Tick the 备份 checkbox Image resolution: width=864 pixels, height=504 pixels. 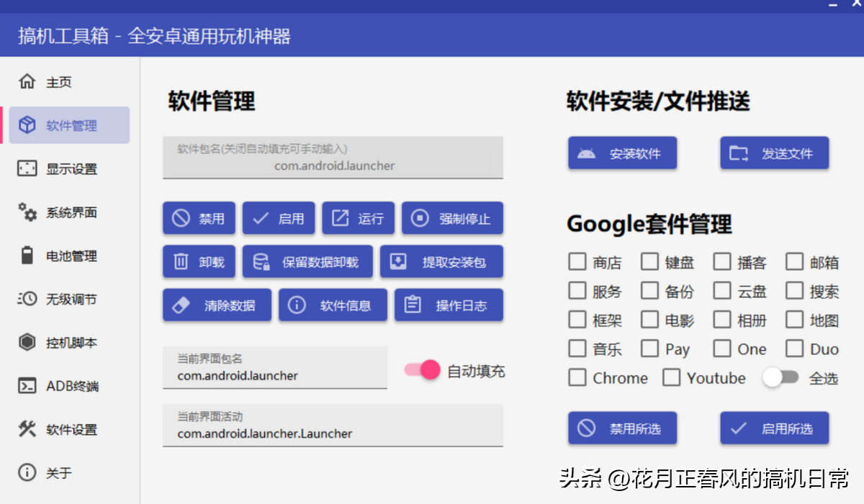(649, 290)
